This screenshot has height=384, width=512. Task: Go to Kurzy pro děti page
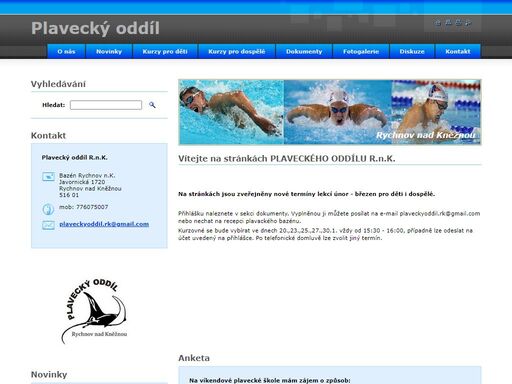point(165,51)
